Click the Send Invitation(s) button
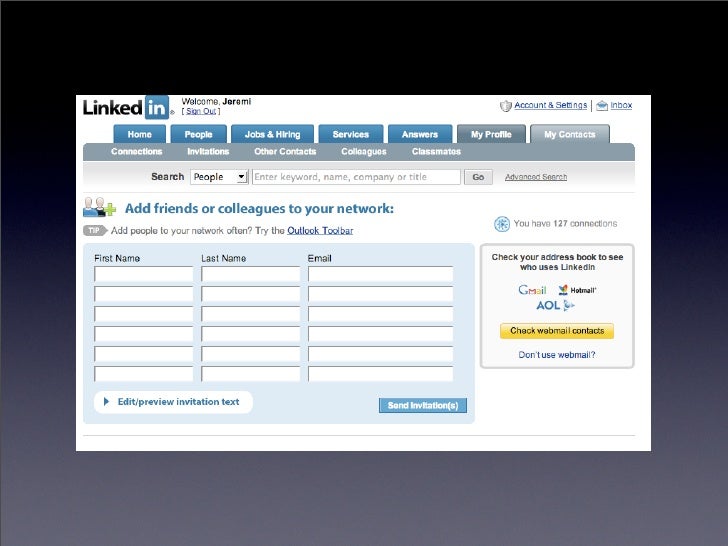 [423, 405]
